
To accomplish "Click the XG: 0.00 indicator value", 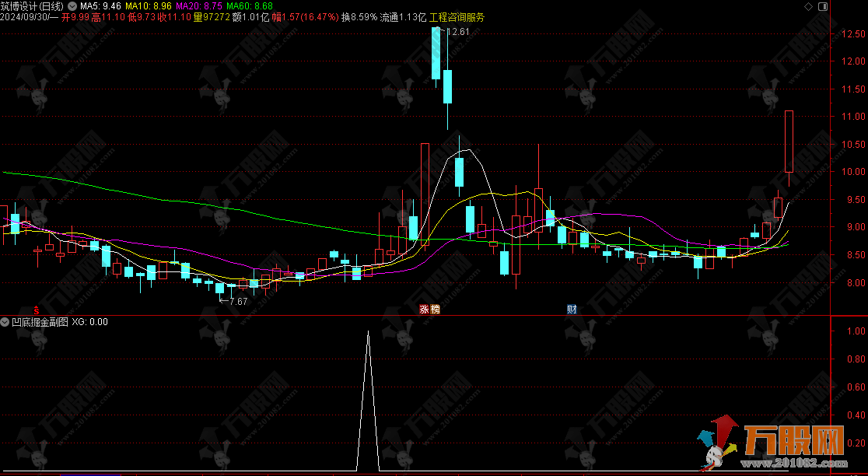I will point(89,321).
